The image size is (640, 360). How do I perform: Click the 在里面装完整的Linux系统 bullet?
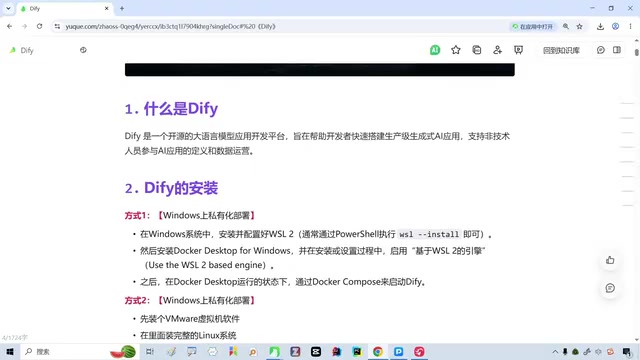(188, 336)
